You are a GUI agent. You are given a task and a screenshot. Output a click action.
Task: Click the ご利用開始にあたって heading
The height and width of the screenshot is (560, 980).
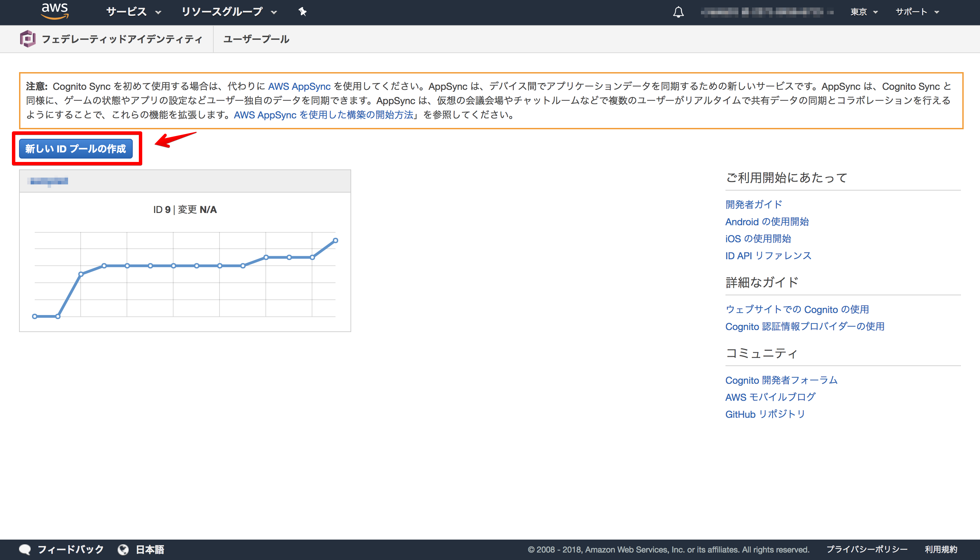coord(786,178)
